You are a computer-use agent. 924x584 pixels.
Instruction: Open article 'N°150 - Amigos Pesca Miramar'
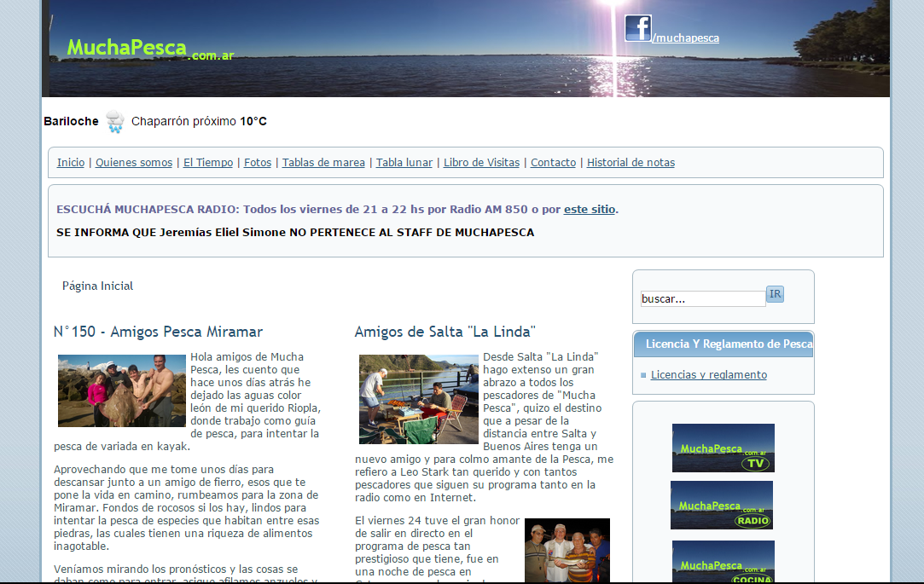tap(158, 332)
